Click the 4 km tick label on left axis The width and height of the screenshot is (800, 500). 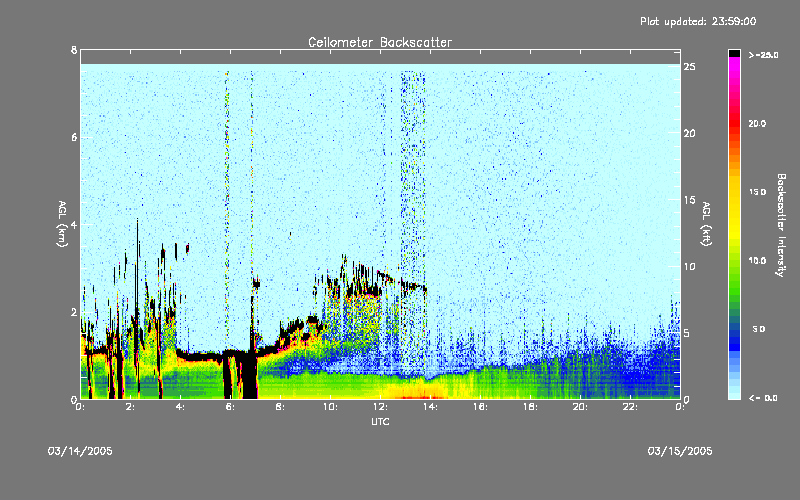coord(74,224)
